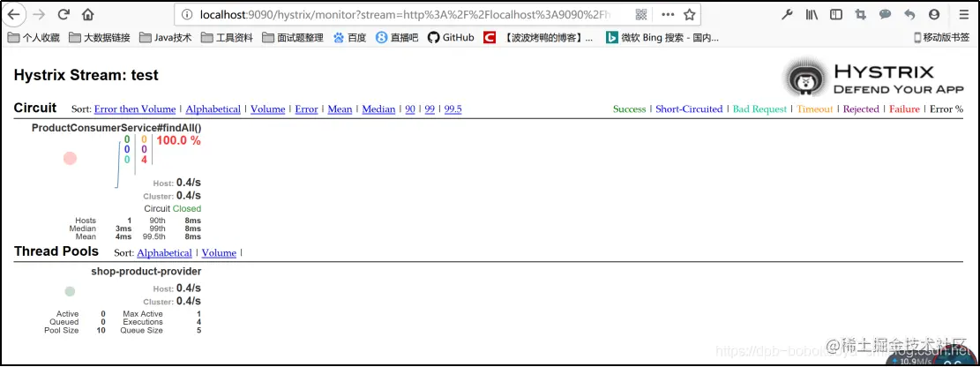The width and height of the screenshot is (980, 367).
Task: Open the 面试题整理 bookmarks folder
Action: (x=293, y=38)
